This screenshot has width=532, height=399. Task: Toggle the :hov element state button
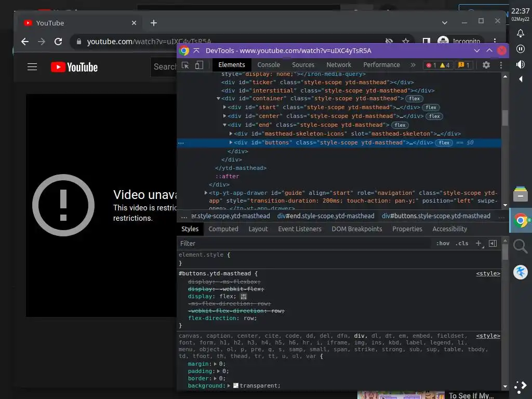click(443, 243)
